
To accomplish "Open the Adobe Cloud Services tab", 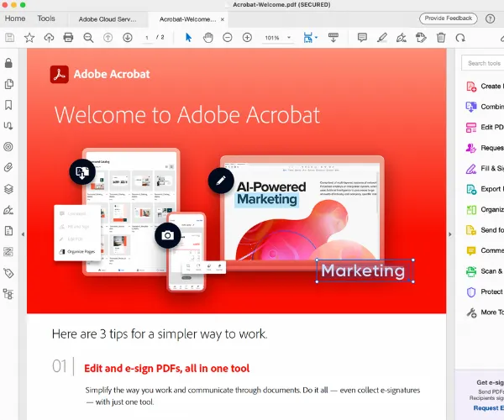I will [108, 19].
